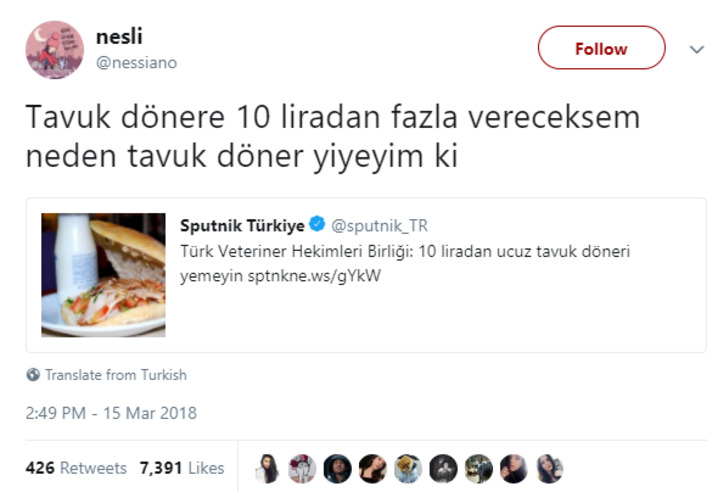Open the @nessiano handle link
This screenshot has width=728, height=492.
pyautogui.click(x=136, y=63)
